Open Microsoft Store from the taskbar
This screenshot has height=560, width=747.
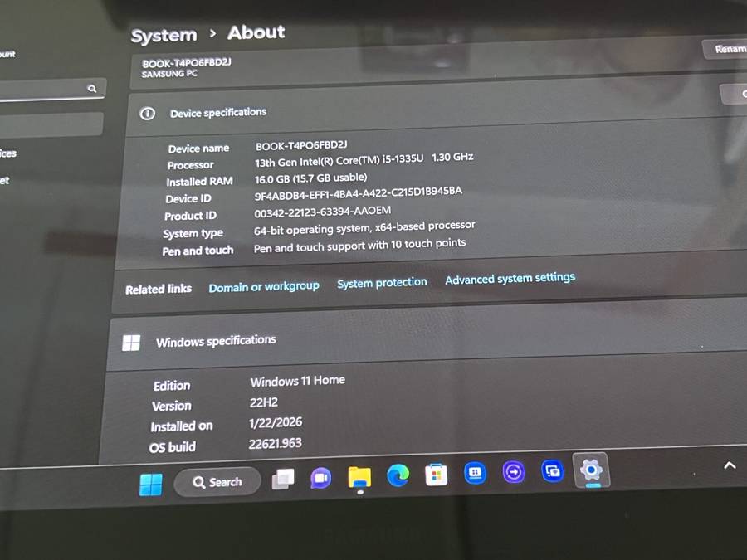(x=437, y=475)
